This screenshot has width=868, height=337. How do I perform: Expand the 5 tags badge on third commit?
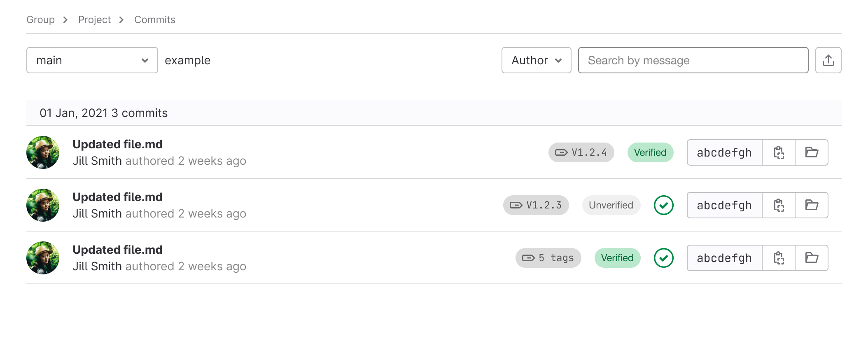(x=548, y=258)
